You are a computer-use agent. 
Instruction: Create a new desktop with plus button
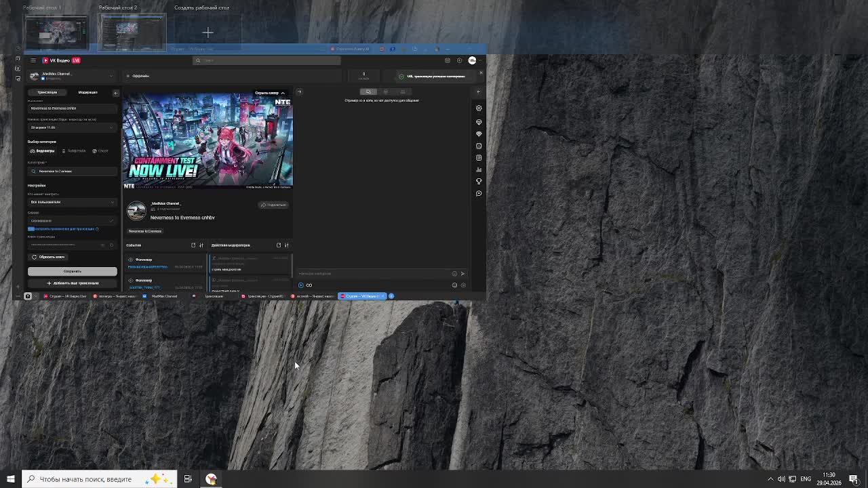208,33
